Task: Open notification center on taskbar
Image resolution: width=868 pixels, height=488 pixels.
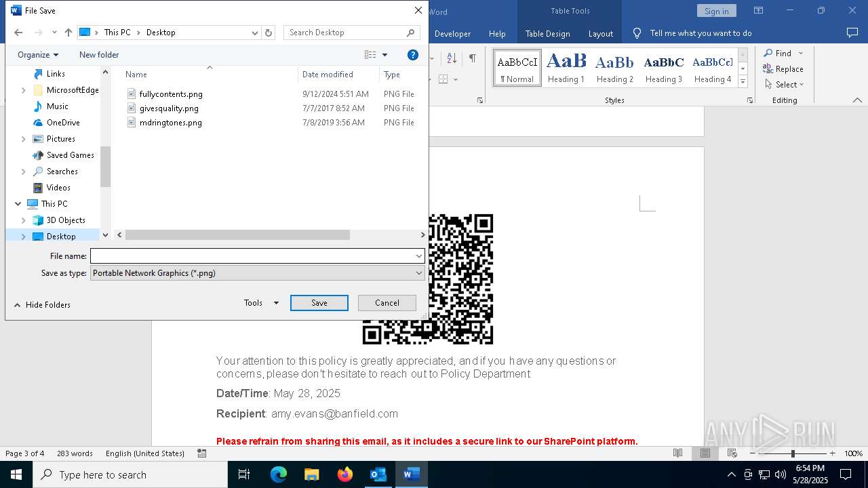Action: coord(846,474)
